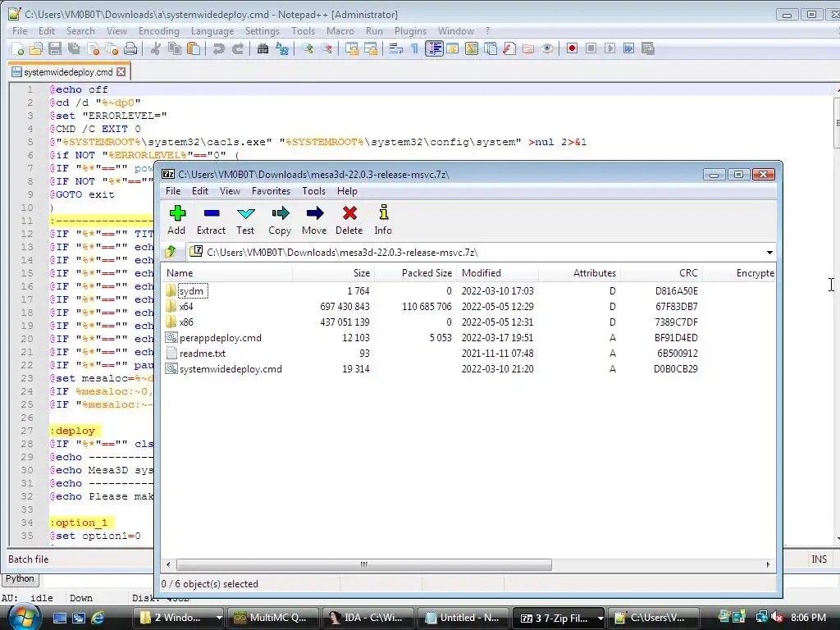Click Notepad++ Save All icon
Screen dimensions: 840x630
(x=74, y=49)
